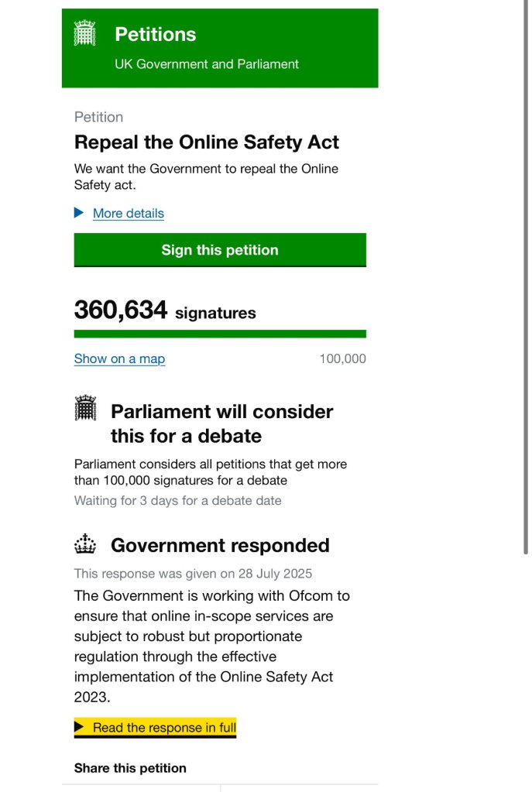Click the portcullis logo in the green header
This screenshot has height=792, width=532.
(x=84, y=33)
